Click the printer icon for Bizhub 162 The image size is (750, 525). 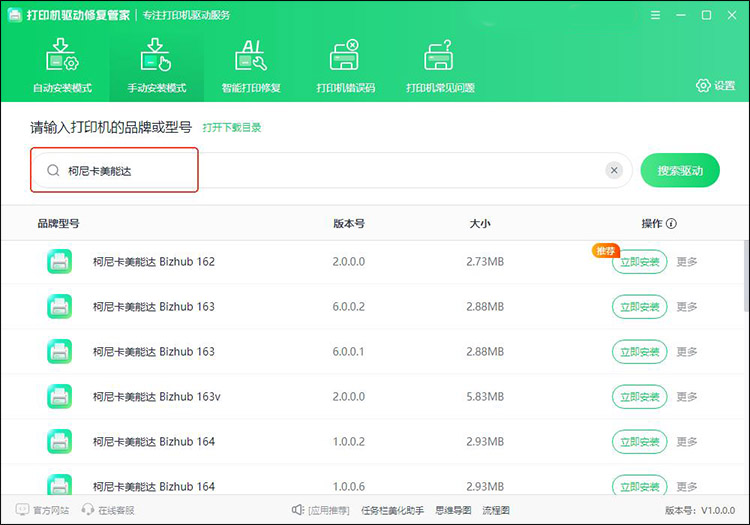[59, 262]
